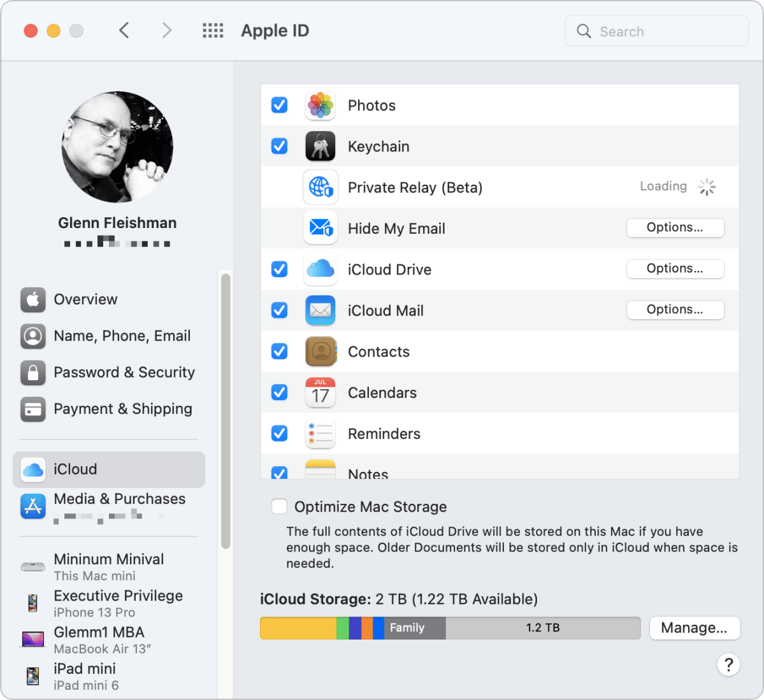The height and width of the screenshot is (700, 764).
Task: Click the iPhone 13 Pro device icon
Action: click(32, 603)
